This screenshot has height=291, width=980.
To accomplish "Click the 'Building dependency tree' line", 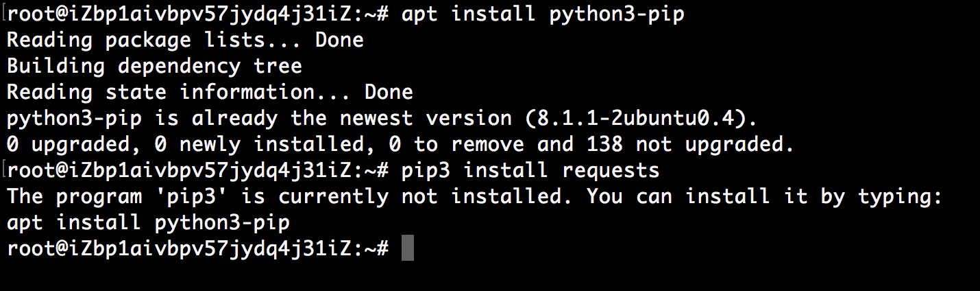I will click(154, 67).
